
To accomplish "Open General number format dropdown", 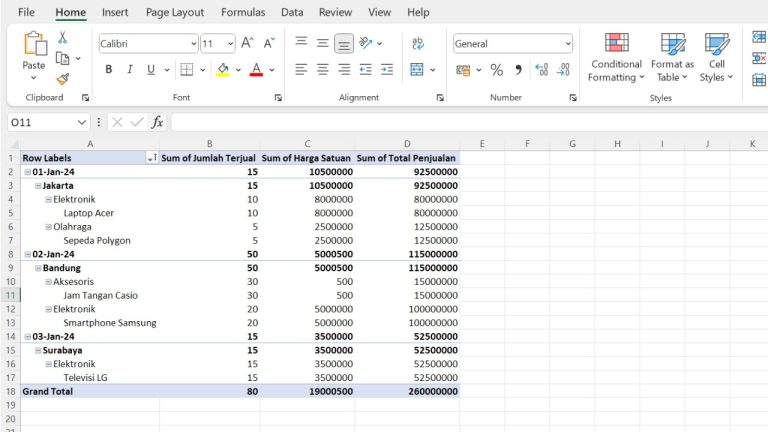I will point(568,44).
